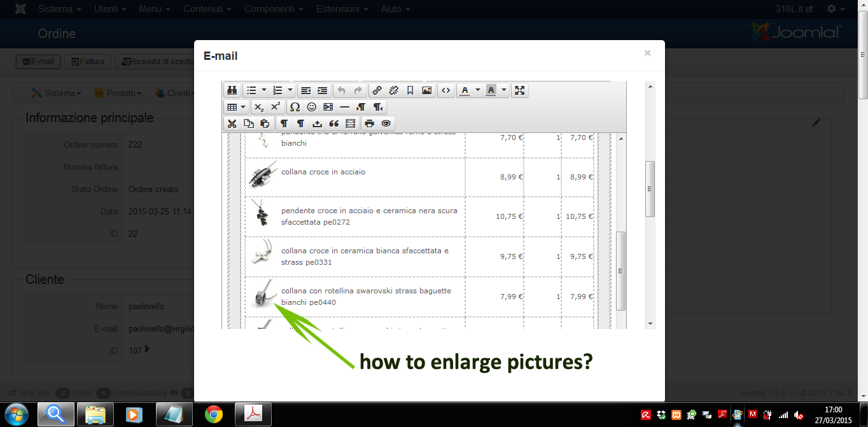This screenshot has height=427, width=868.
Task: Insert a template with the template icon
Action: coord(350,123)
